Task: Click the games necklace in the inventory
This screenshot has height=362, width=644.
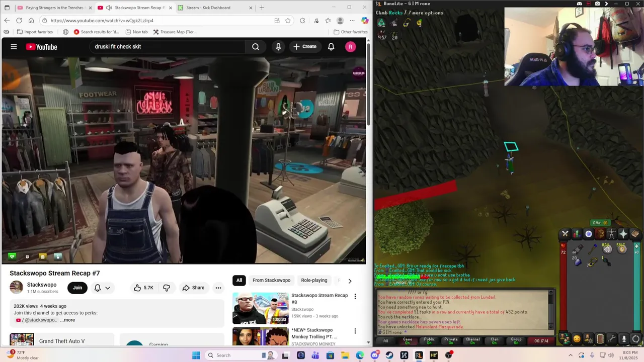Action: [x=592, y=262]
